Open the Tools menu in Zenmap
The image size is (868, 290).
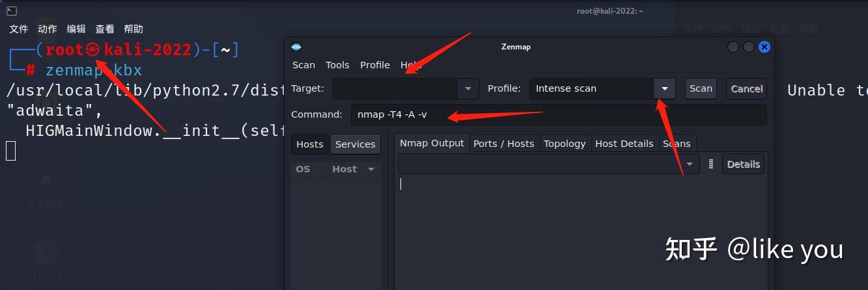tap(337, 65)
